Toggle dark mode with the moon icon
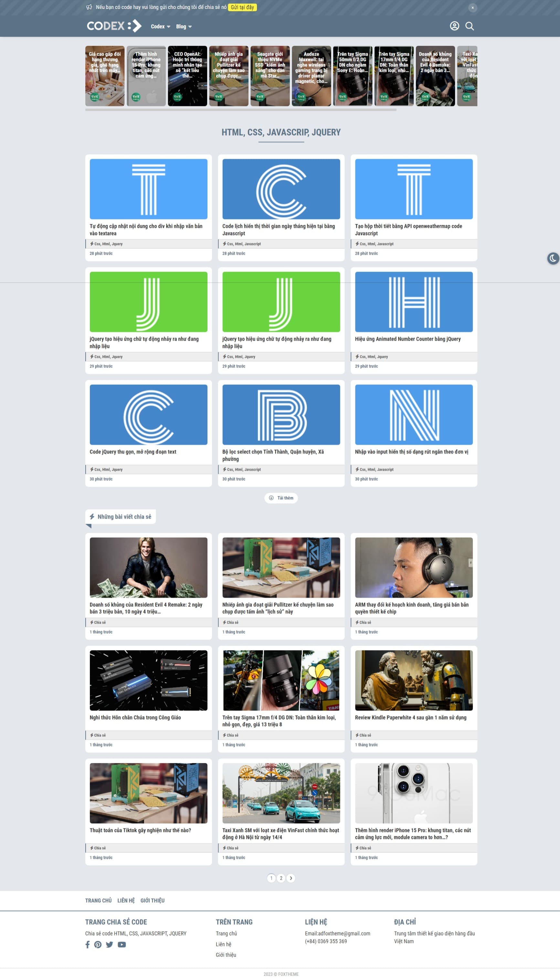This screenshot has height=980, width=560. 553,258
